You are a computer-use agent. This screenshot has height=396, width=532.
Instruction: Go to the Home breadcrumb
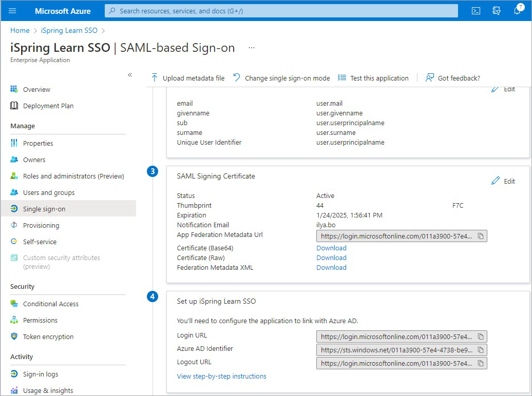pos(20,30)
